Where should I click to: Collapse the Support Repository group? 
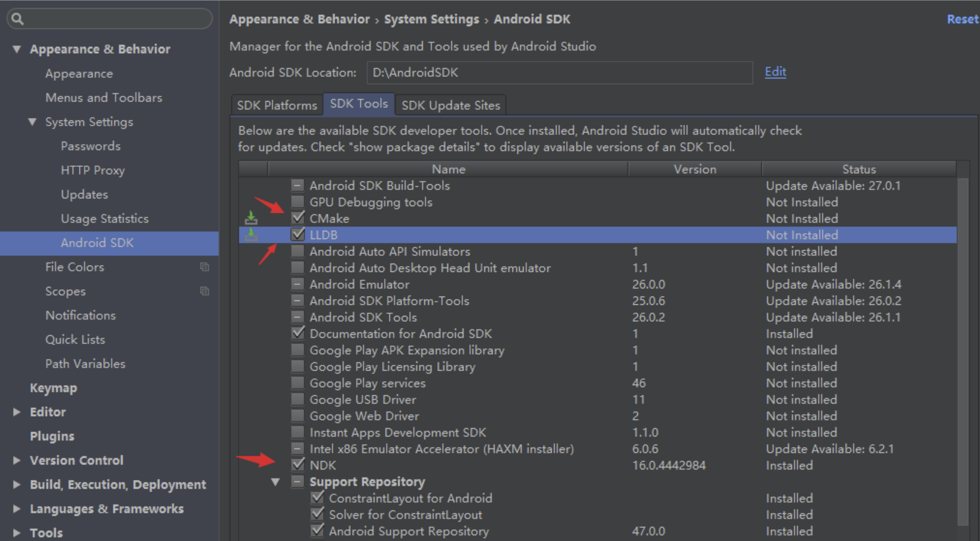click(276, 481)
